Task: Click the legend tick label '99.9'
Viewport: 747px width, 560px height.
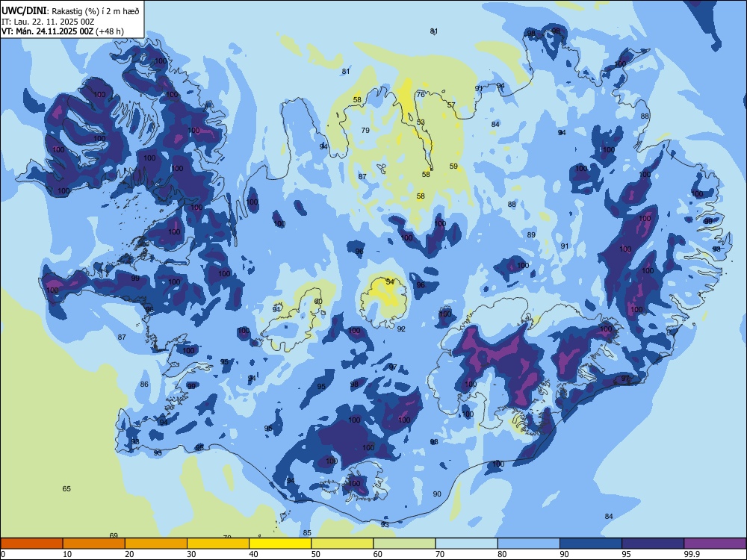Action: 691,554
